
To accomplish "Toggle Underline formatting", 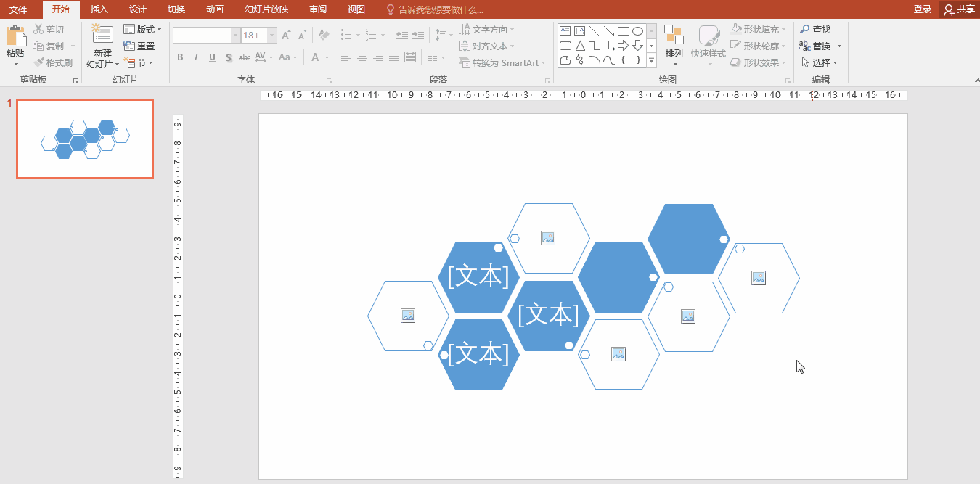I will (212, 57).
